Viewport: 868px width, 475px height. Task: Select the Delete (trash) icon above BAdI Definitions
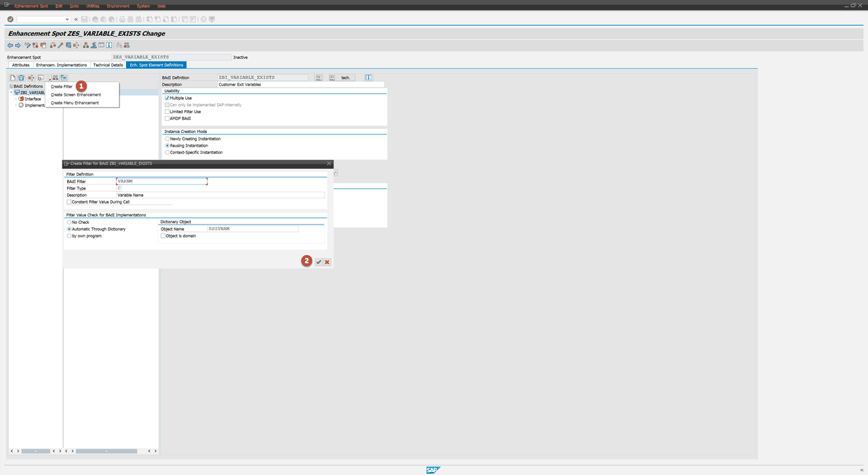(21, 77)
